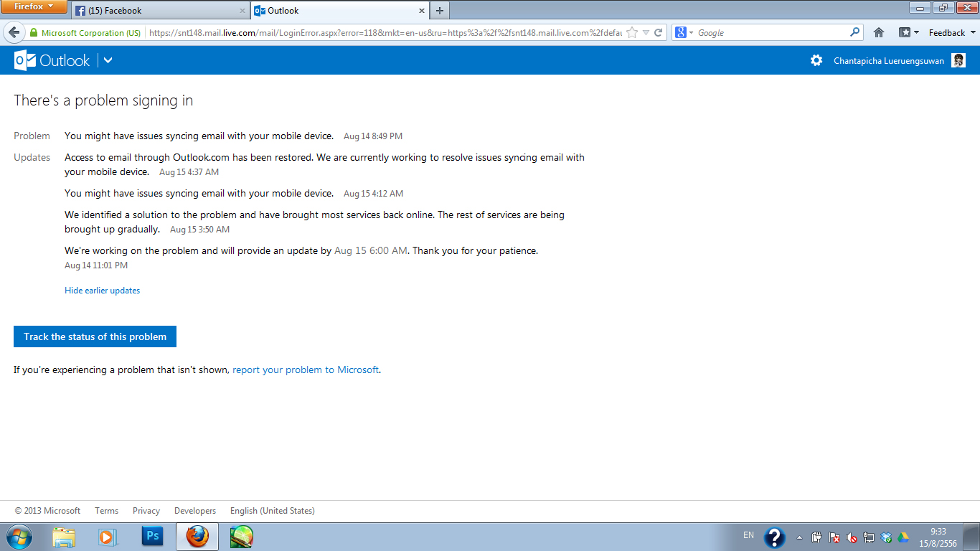Click the 'There's a problem signing in' heading

click(x=103, y=100)
